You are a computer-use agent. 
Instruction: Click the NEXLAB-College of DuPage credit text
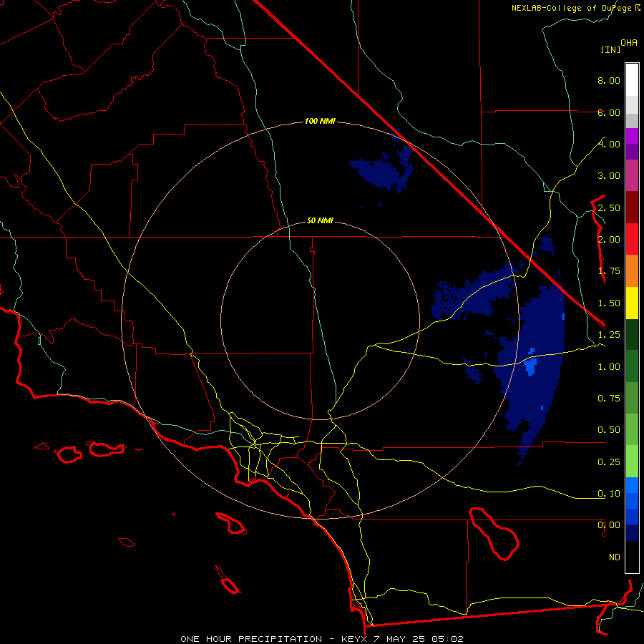[571, 8]
